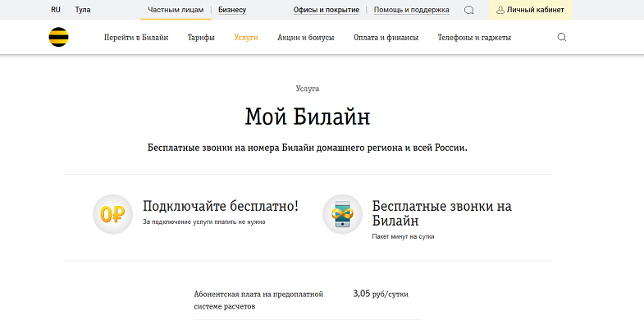Open Личный кабинет button
Image resolution: width=644 pixels, height=325 pixels.
click(x=530, y=10)
